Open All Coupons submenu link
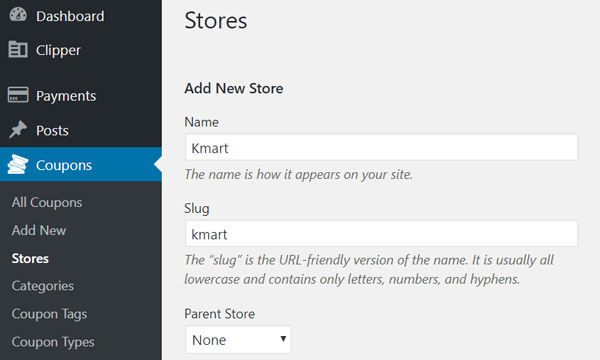Viewport: 600px width, 360px height. point(47,202)
